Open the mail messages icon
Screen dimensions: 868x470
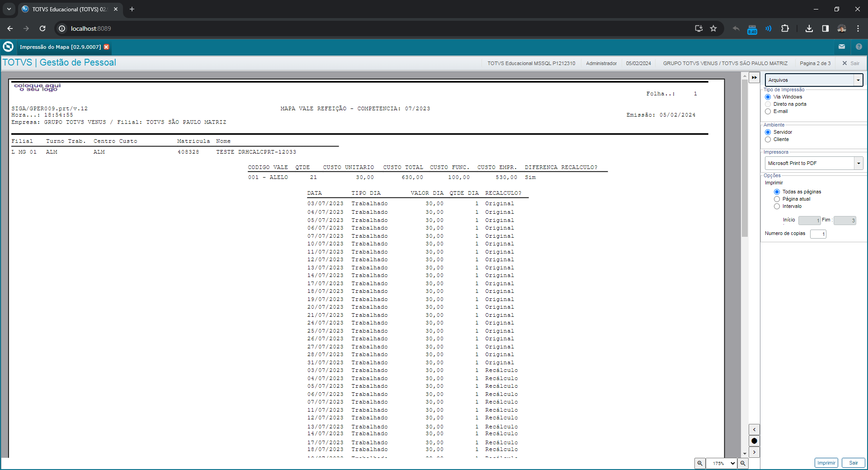pyautogui.click(x=842, y=47)
